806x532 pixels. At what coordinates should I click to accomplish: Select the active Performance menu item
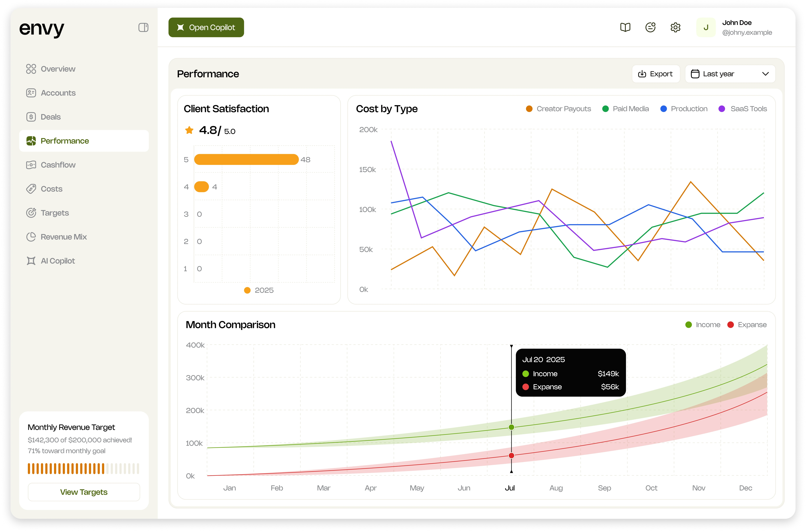(x=84, y=141)
